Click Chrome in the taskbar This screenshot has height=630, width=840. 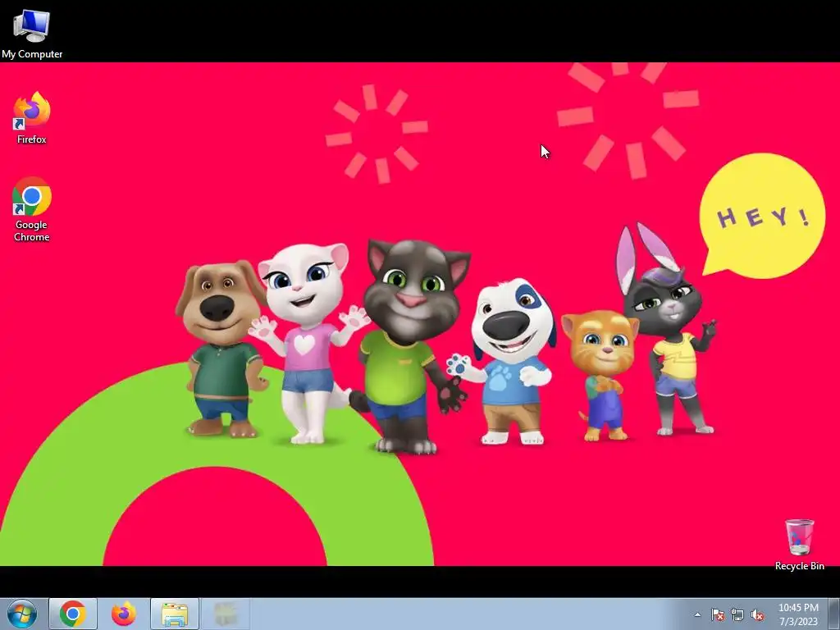pos(73,614)
